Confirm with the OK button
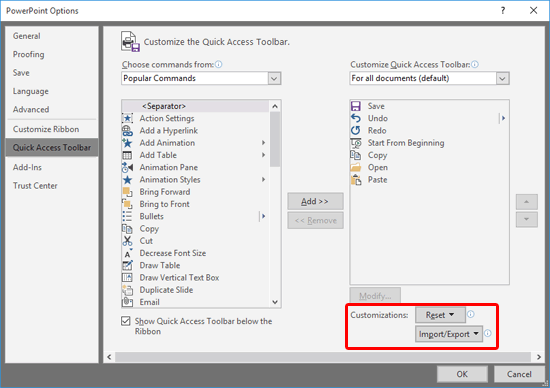 (462, 374)
